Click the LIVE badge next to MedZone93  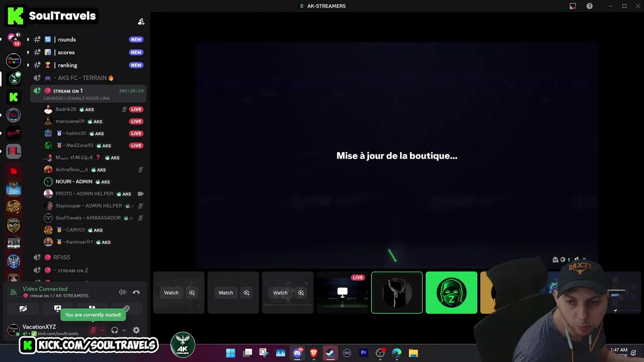click(136, 145)
